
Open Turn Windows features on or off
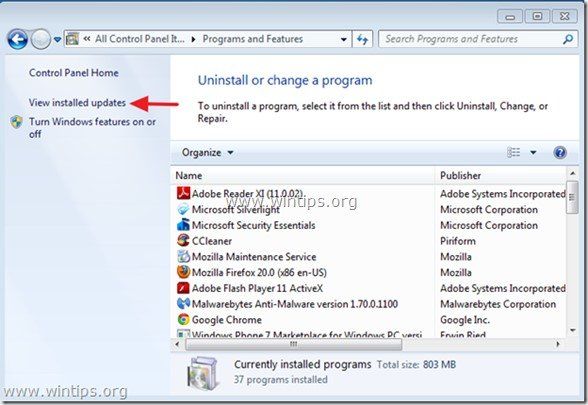(x=92, y=128)
